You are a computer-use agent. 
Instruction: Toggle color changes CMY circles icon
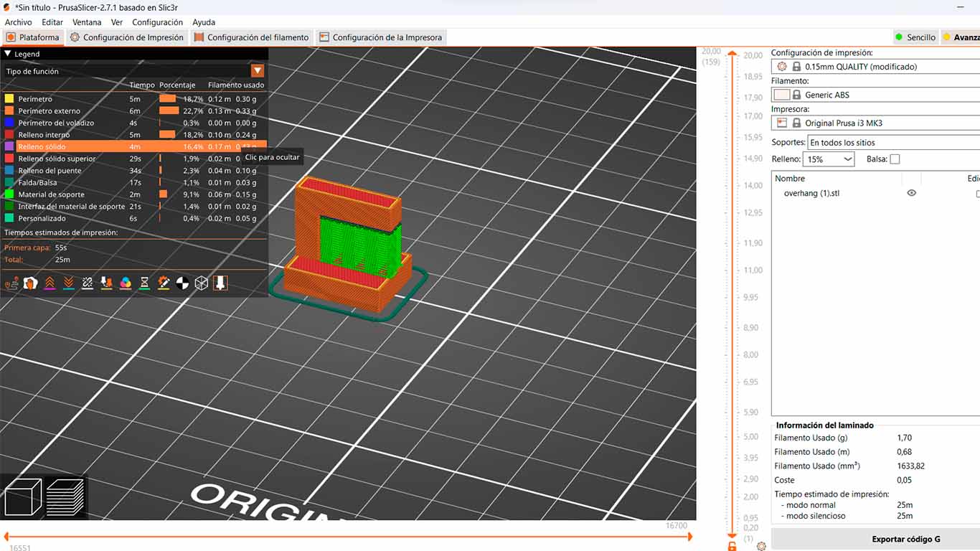(126, 283)
